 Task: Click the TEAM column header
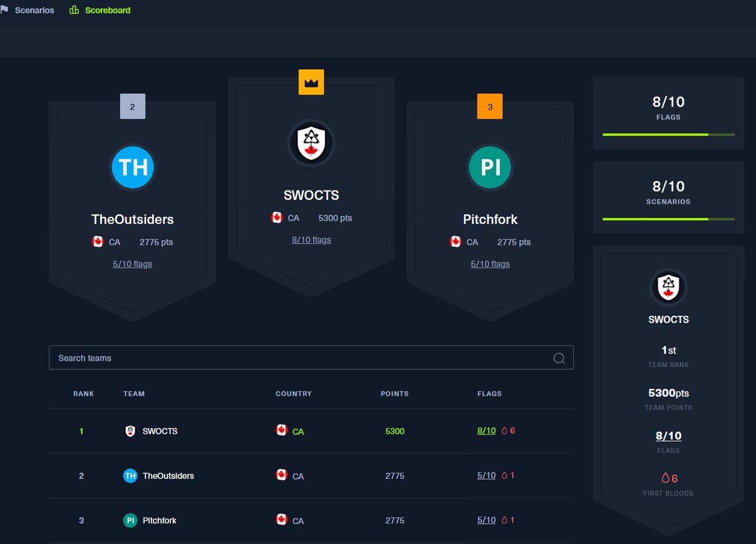coord(134,393)
